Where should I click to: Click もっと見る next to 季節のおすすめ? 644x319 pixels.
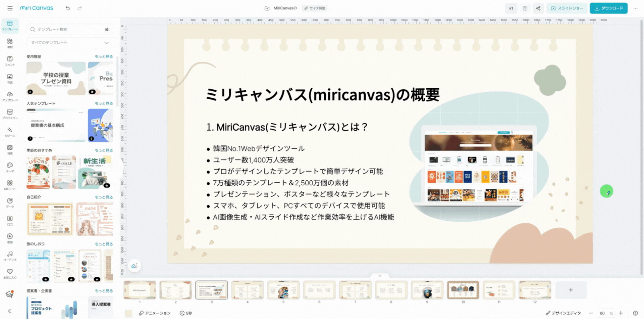coord(104,150)
